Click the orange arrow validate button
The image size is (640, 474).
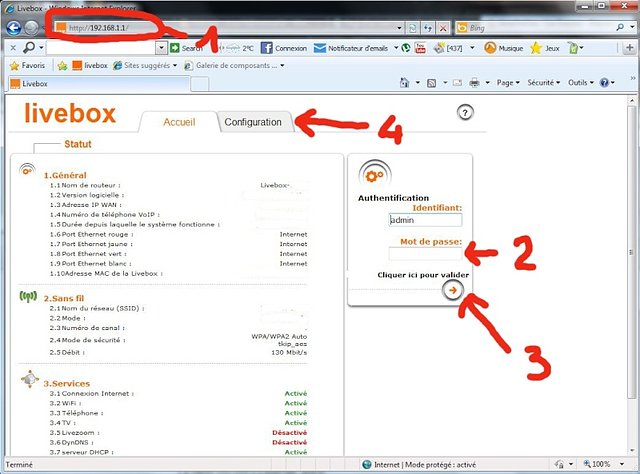(454, 290)
